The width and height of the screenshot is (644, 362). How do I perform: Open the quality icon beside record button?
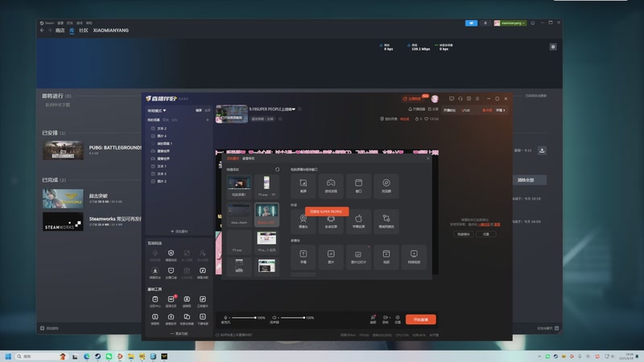373,319
